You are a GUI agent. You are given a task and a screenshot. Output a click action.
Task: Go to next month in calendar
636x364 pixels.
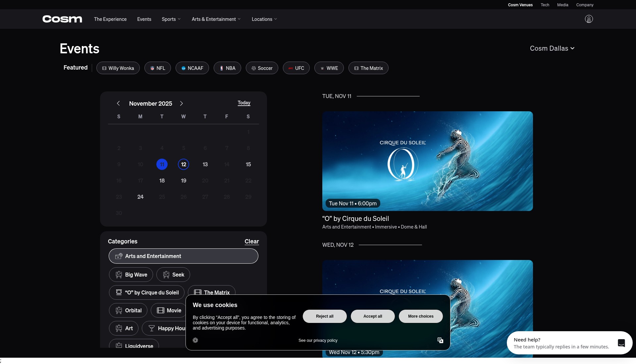(x=181, y=103)
